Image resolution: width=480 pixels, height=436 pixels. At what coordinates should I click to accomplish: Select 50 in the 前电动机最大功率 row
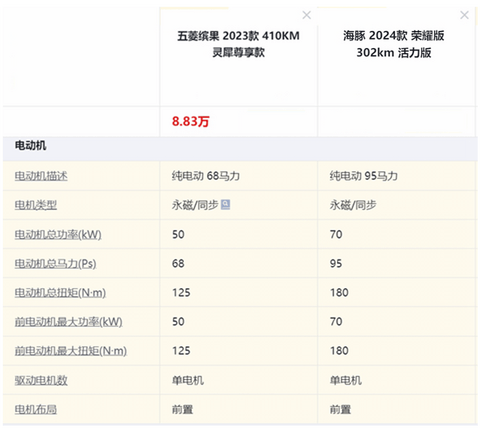click(178, 321)
